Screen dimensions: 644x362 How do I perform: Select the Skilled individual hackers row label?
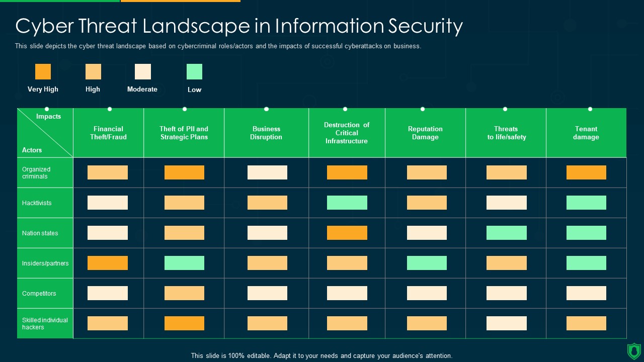point(45,324)
